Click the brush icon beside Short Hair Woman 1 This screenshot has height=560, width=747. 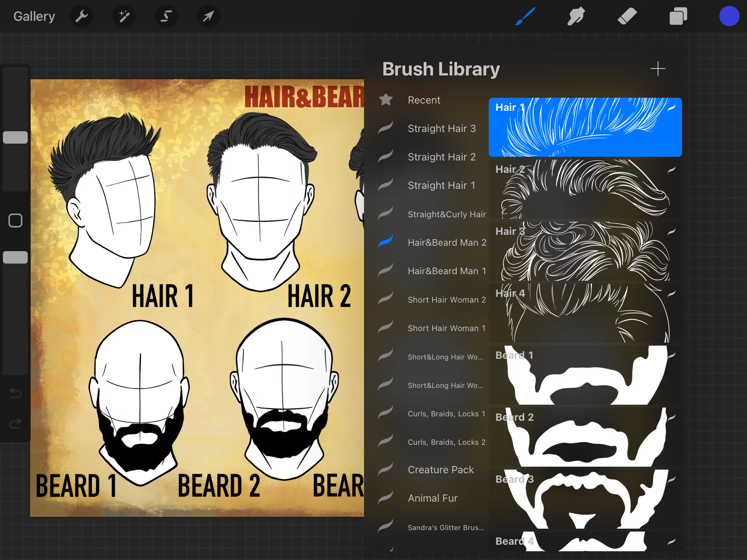pos(386,327)
